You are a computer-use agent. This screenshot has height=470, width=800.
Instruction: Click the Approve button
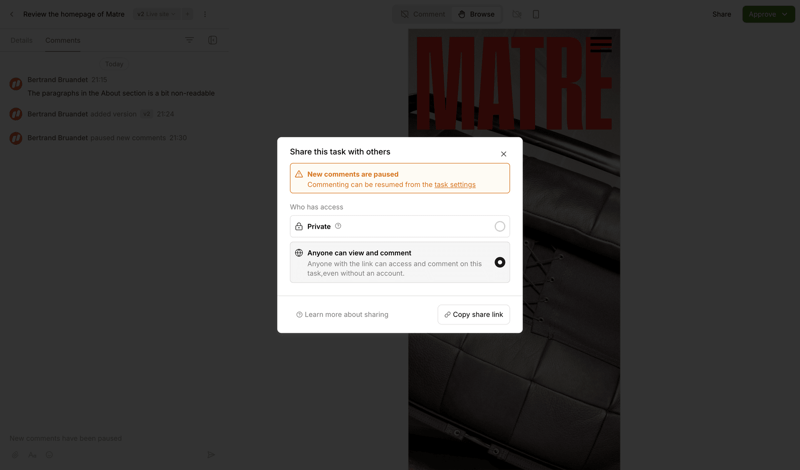tap(762, 14)
